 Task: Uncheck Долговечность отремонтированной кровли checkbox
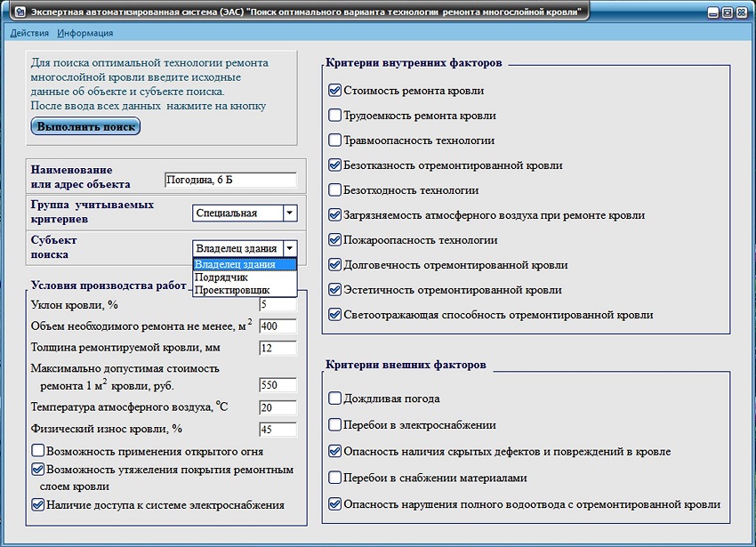coord(334,264)
